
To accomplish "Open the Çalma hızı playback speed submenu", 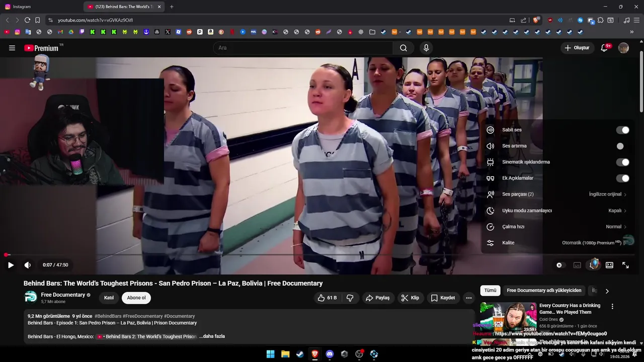I will coord(556,227).
